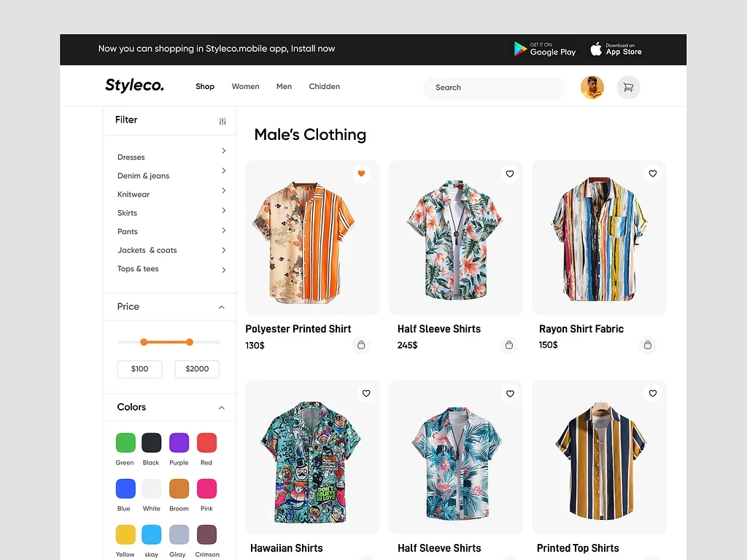Add Polyester Printed Shirt to bag
Screen dimensions: 747x560
[x=360, y=345]
